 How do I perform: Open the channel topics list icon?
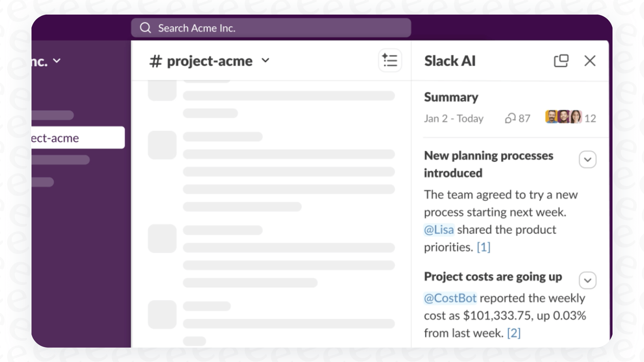tap(389, 61)
